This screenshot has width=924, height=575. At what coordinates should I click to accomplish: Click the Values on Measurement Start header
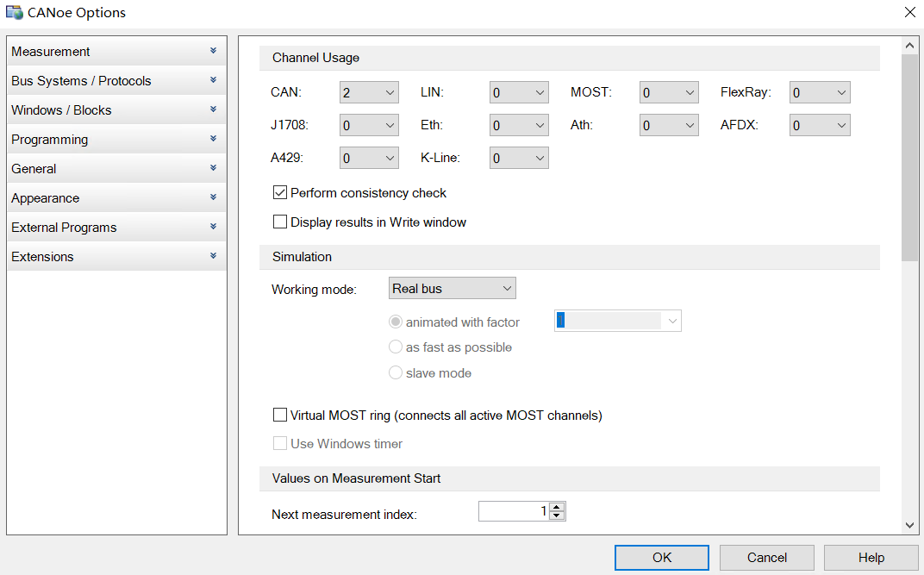pyautogui.click(x=569, y=478)
